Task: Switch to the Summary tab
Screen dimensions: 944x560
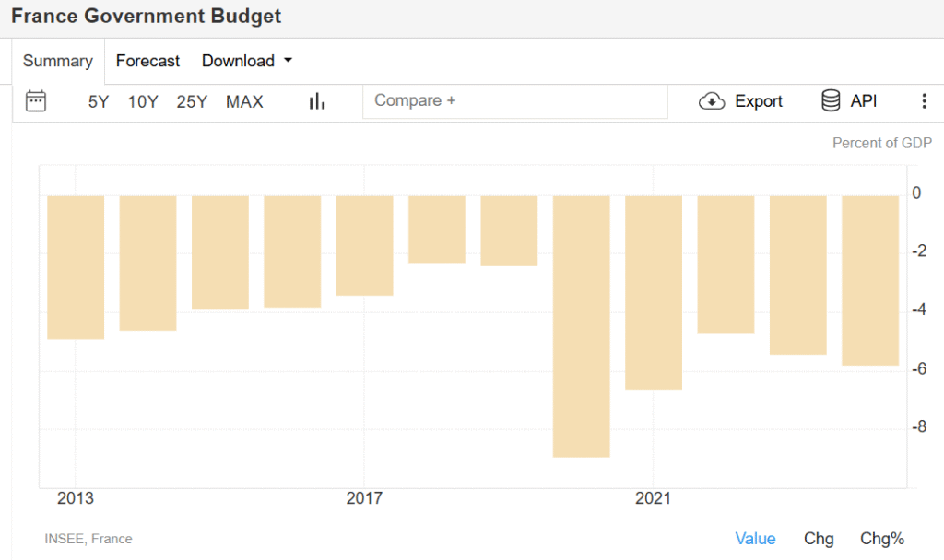Action: (58, 61)
